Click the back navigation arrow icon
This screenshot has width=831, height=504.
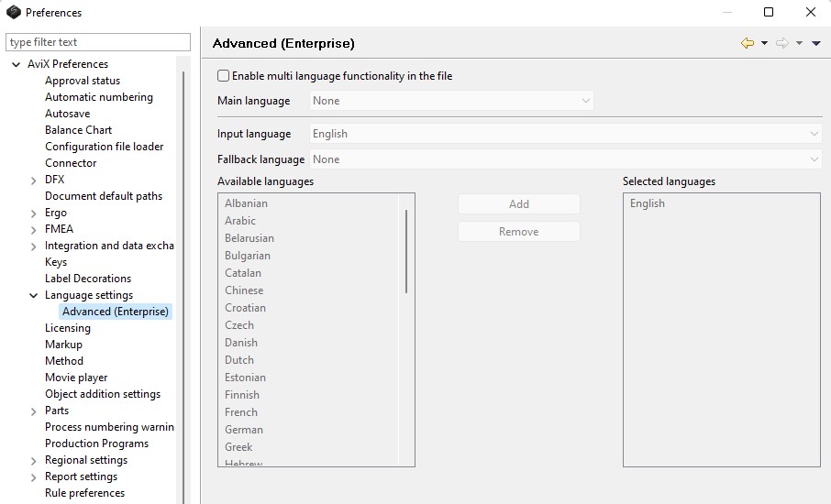tap(748, 43)
